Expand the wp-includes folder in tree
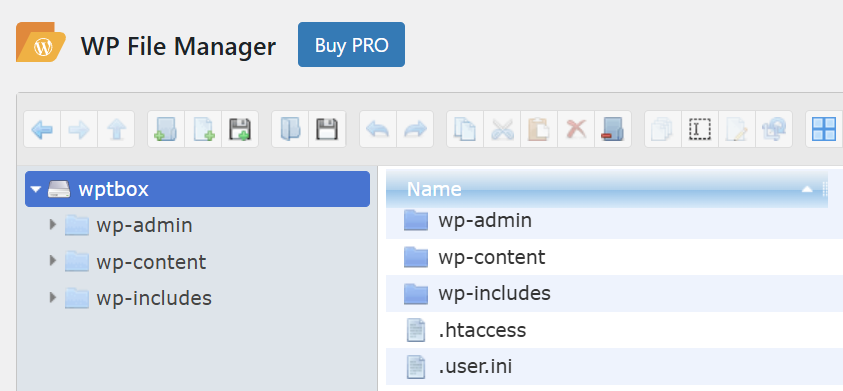The height and width of the screenshot is (391, 843). click(x=53, y=297)
